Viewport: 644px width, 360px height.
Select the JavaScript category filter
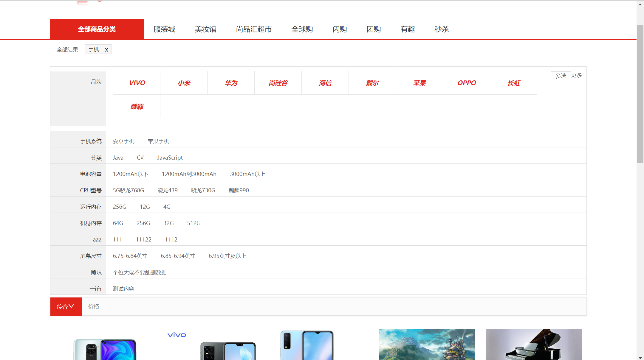170,158
